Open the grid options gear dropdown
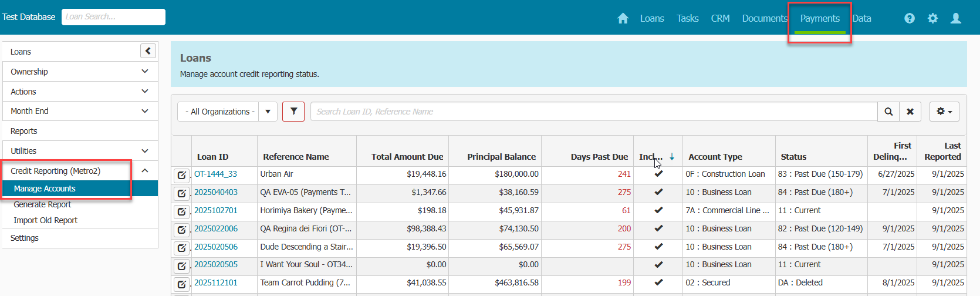Screen dimensions: 980x296 944,112
